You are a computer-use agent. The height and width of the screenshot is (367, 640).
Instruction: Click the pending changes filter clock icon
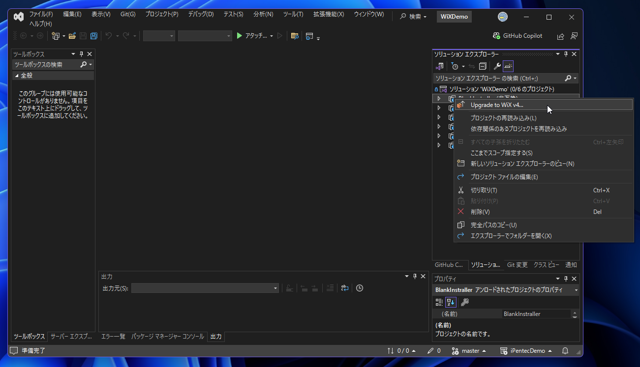click(x=455, y=66)
